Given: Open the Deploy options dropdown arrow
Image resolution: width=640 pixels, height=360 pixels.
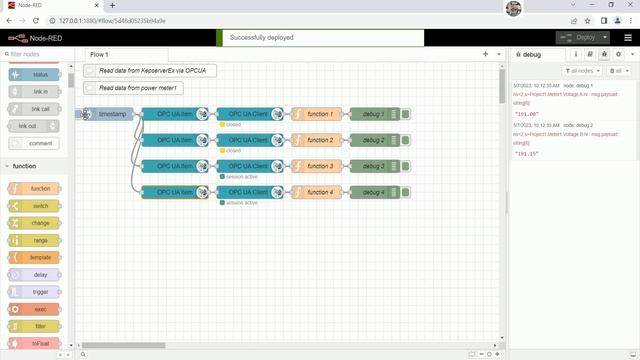Looking at the screenshot, I should tap(605, 38).
